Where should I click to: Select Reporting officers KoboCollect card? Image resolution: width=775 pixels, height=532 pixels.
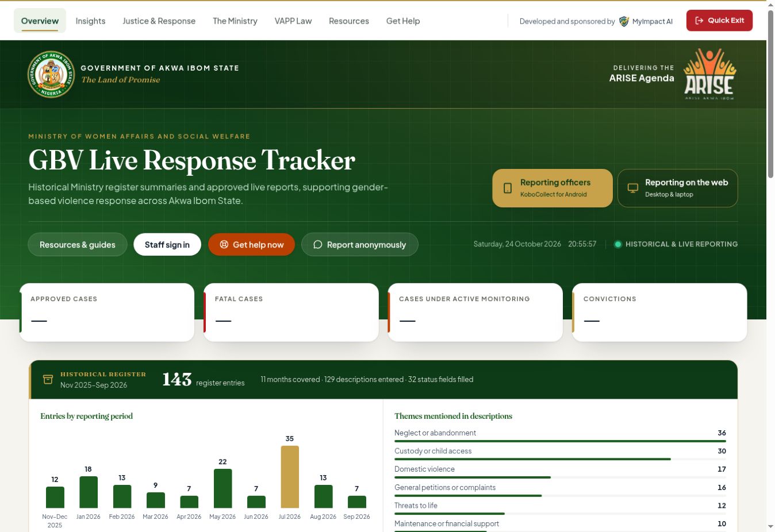(553, 188)
